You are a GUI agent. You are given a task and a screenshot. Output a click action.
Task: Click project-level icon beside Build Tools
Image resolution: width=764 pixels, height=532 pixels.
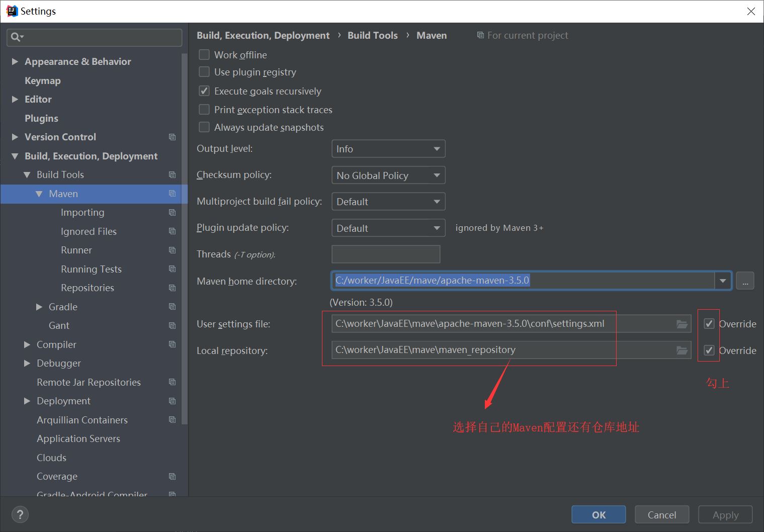[x=172, y=175]
